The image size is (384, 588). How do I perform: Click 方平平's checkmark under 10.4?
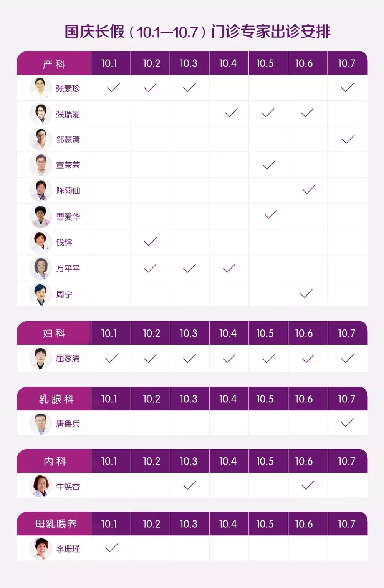coord(229,268)
